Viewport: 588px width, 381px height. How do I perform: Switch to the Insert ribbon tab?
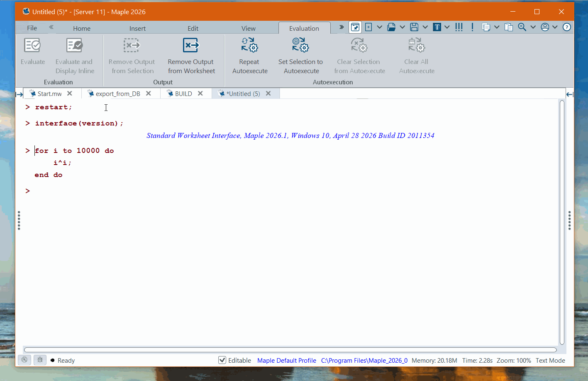pos(137,28)
